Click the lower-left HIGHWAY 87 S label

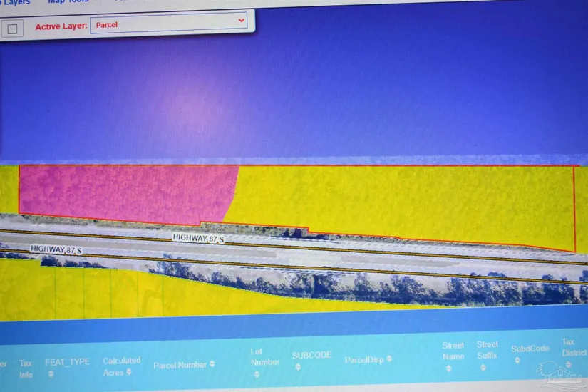[x=56, y=249]
